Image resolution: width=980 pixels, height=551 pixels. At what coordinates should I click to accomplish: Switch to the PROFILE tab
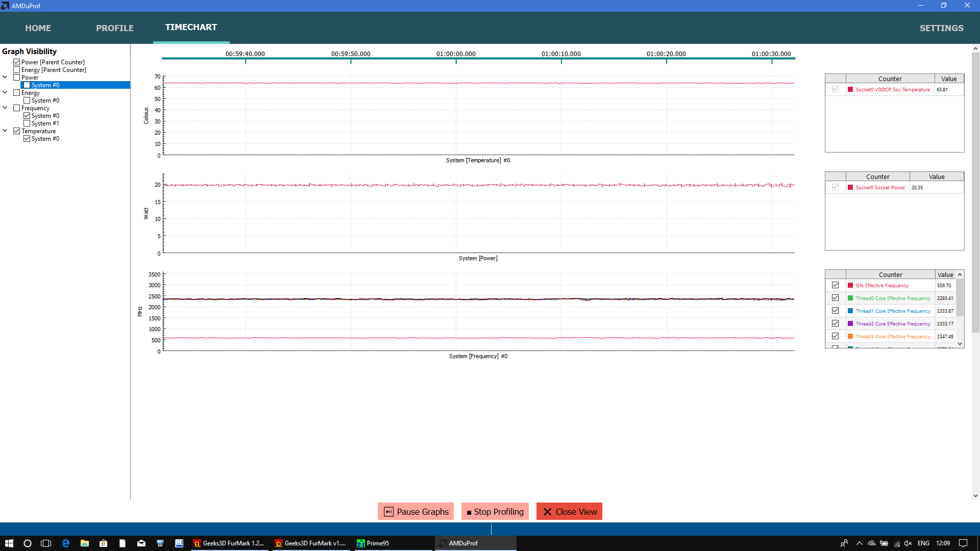[x=115, y=28]
